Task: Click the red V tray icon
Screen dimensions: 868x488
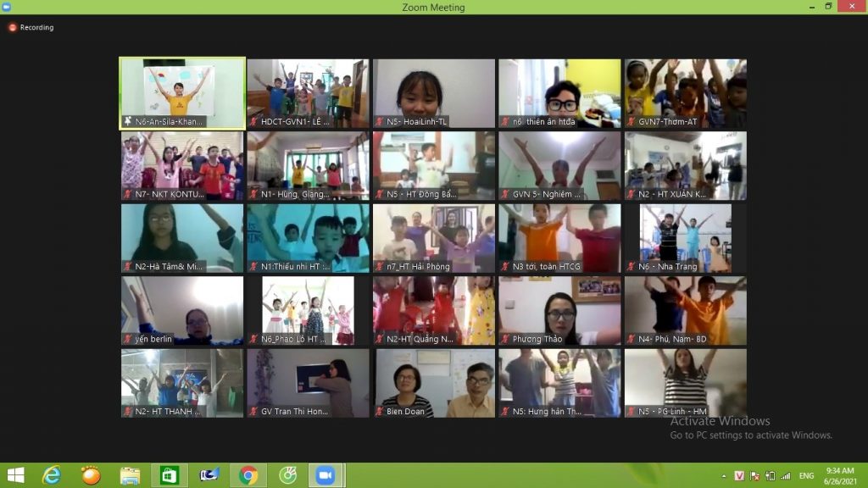Action: coord(739,476)
